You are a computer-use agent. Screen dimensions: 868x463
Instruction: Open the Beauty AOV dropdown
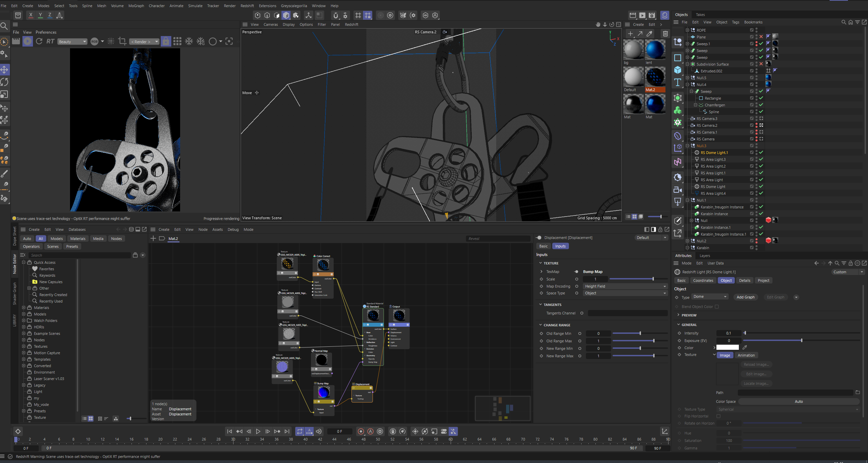coord(72,41)
